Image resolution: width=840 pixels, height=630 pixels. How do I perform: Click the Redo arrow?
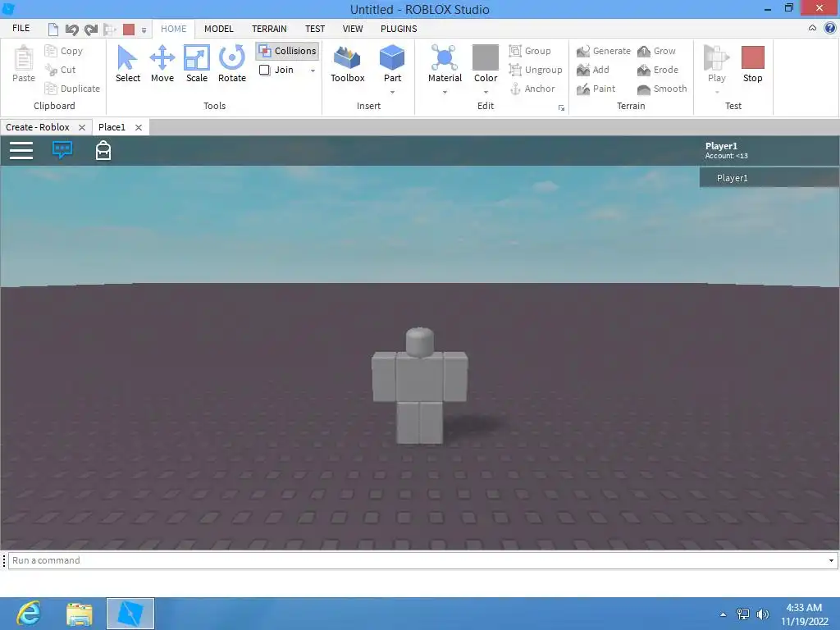point(91,29)
